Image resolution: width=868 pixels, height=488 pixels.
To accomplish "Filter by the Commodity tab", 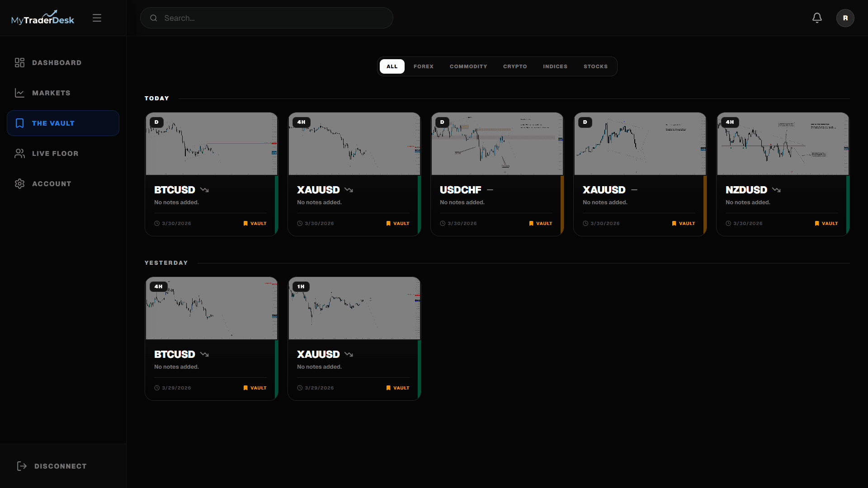I will pyautogui.click(x=468, y=66).
